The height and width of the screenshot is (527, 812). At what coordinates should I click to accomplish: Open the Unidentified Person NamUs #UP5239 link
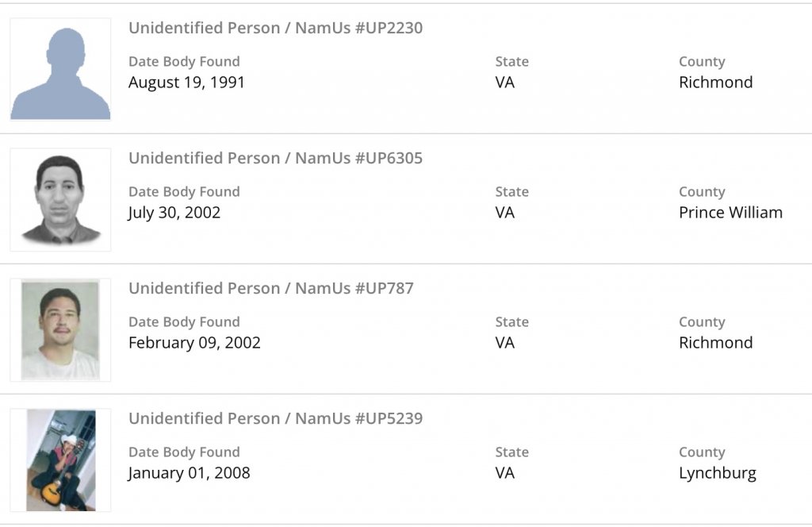coord(275,418)
